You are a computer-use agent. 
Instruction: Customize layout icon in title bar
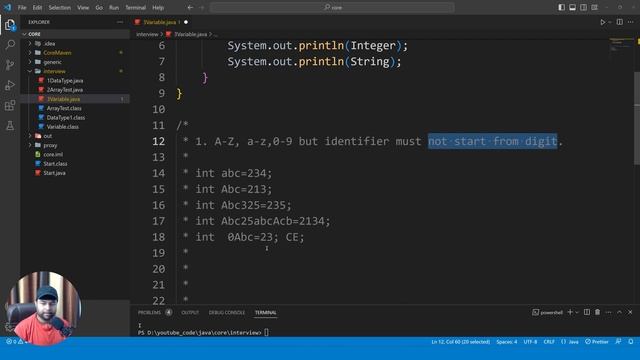pos(595,7)
